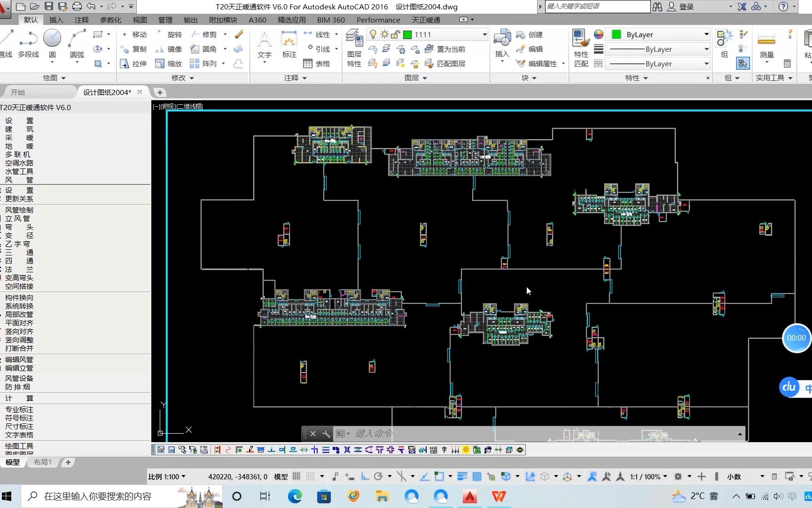This screenshot has width=812, height=508.
Task: Select the Dimension (标注) tool
Action: (289, 44)
